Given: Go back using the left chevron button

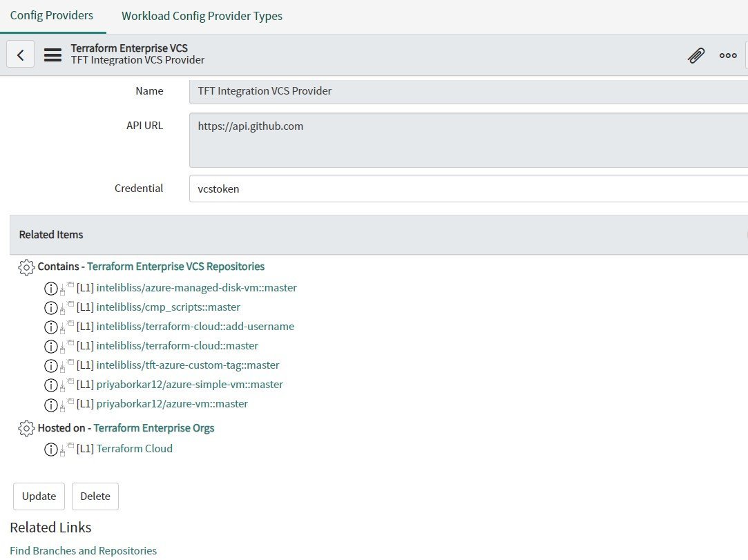Looking at the screenshot, I should tap(20, 55).
